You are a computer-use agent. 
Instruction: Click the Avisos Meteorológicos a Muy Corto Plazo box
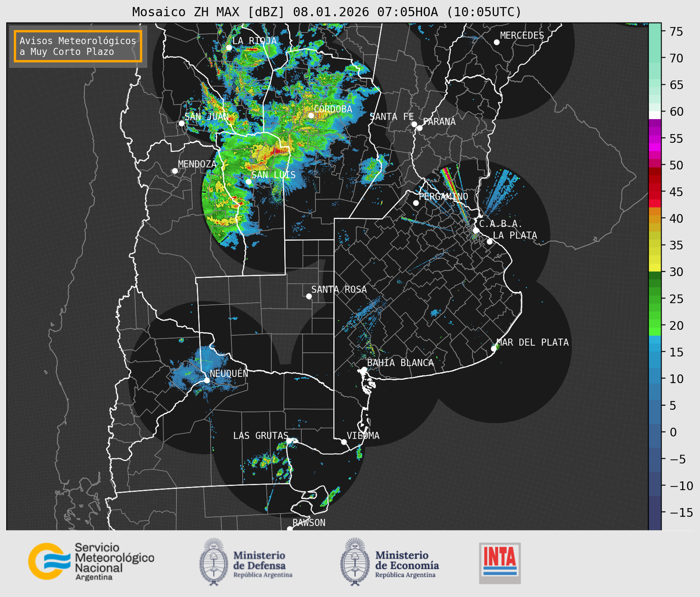pyautogui.click(x=78, y=46)
